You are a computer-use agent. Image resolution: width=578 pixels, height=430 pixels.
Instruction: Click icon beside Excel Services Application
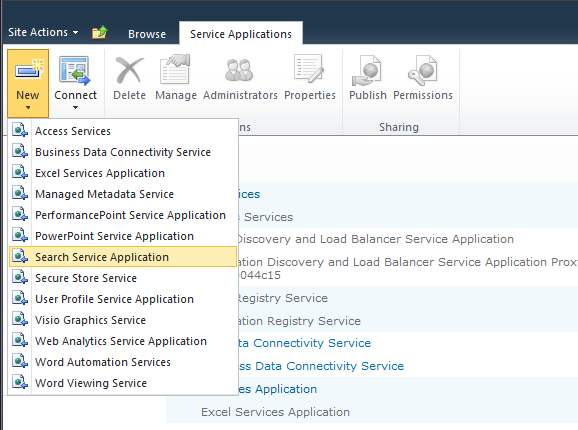point(20,172)
